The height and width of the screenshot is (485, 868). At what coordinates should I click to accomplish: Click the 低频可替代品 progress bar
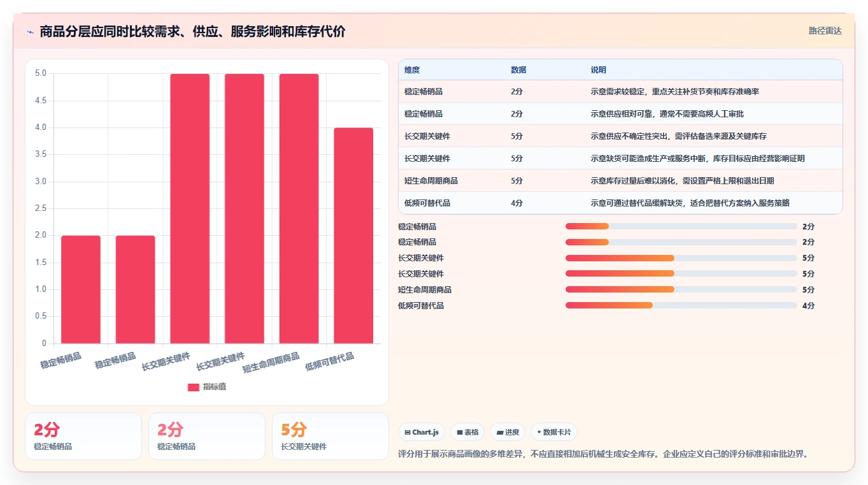(x=681, y=305)
